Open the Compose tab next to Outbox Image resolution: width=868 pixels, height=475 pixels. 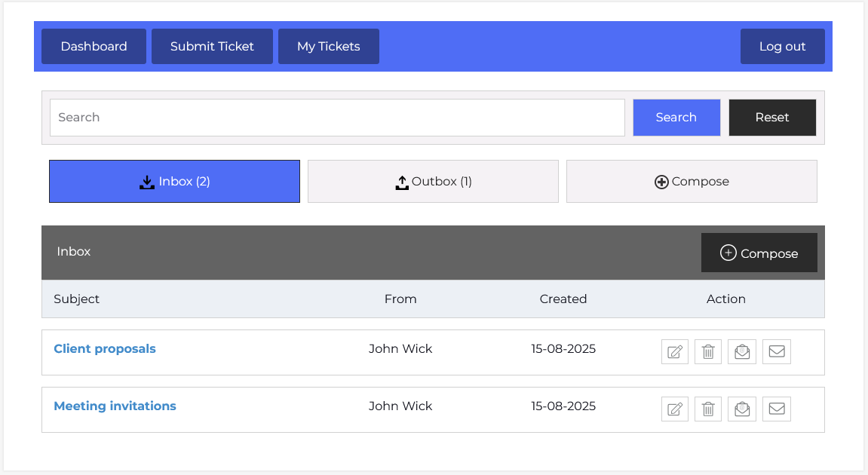(692, 182)
